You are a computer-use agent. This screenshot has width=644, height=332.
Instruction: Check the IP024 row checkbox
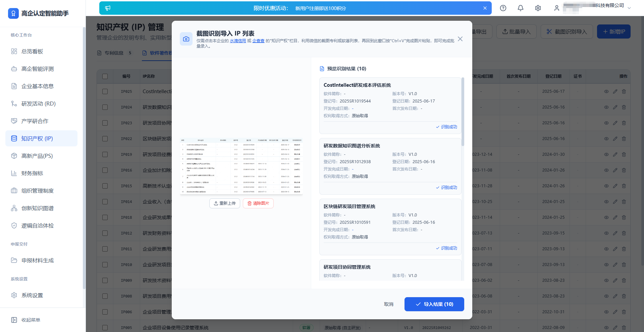[x=105, y=107]
